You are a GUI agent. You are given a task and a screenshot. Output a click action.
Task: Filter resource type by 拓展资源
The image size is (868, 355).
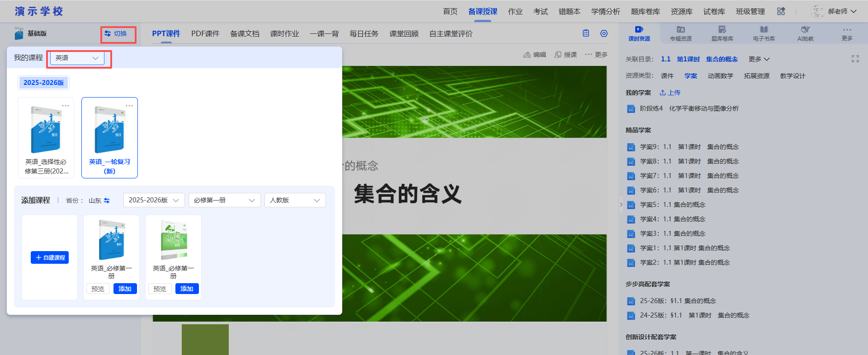tap(756, 76)
